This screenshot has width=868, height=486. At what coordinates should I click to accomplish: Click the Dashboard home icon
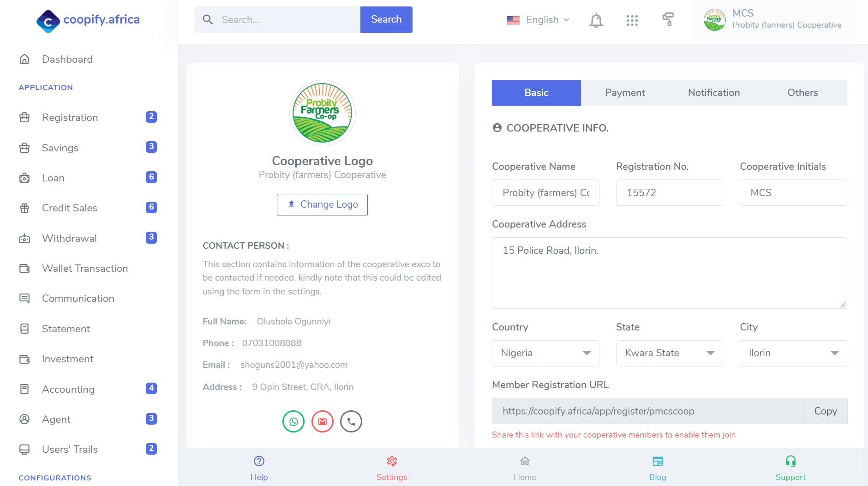(24, 59)
